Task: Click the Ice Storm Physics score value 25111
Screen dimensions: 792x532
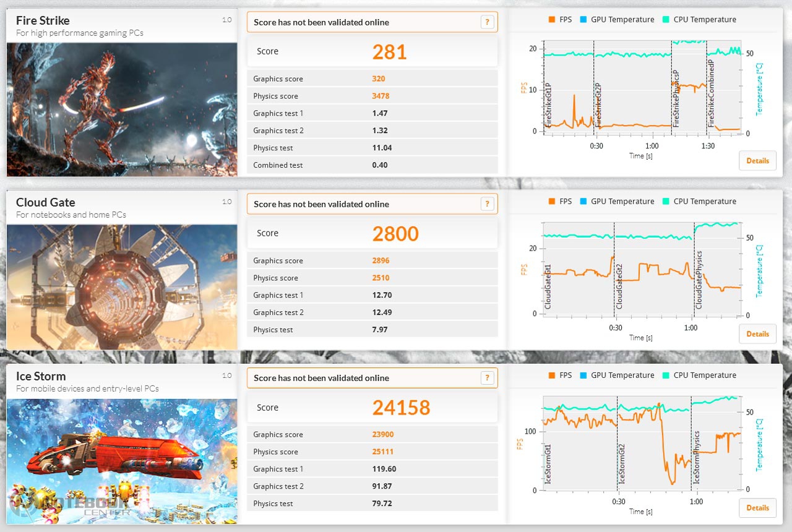Action: 382,452
